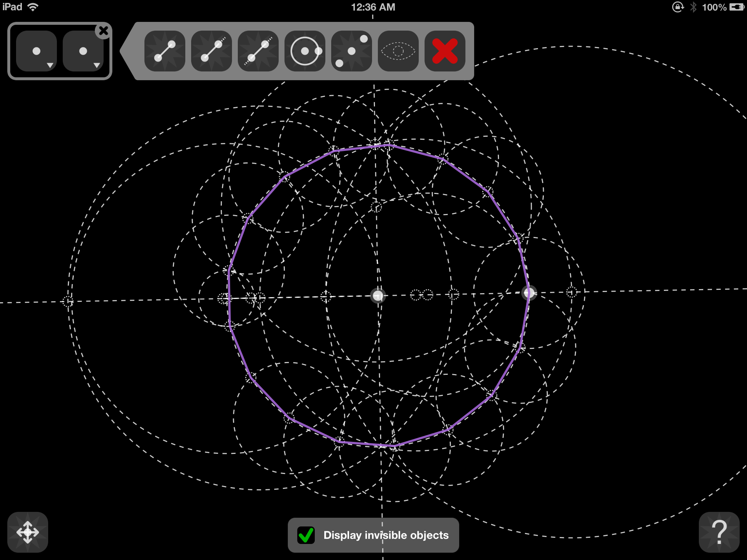747x560 pixels.
Task: Select the infinite line tool
Action: point(258,51)
